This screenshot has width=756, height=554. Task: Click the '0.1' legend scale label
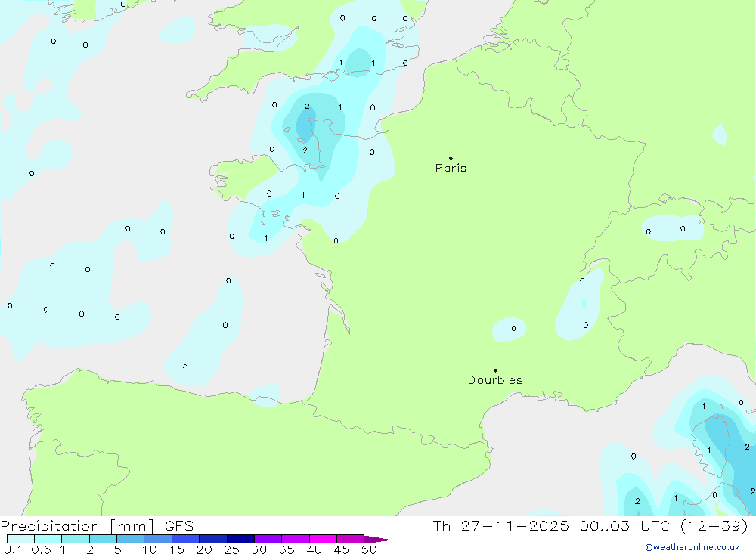pyautogui.click(x=13, y=549)
